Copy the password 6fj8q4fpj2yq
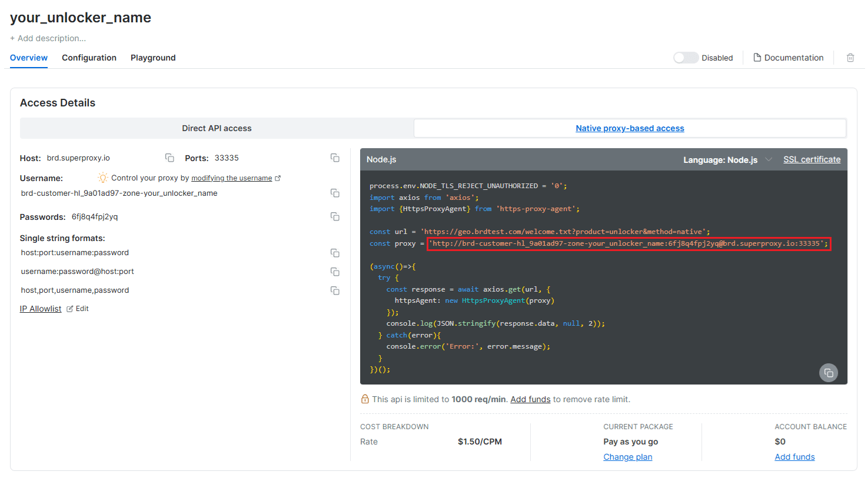The image size is (868, 478). click(335, 216)
